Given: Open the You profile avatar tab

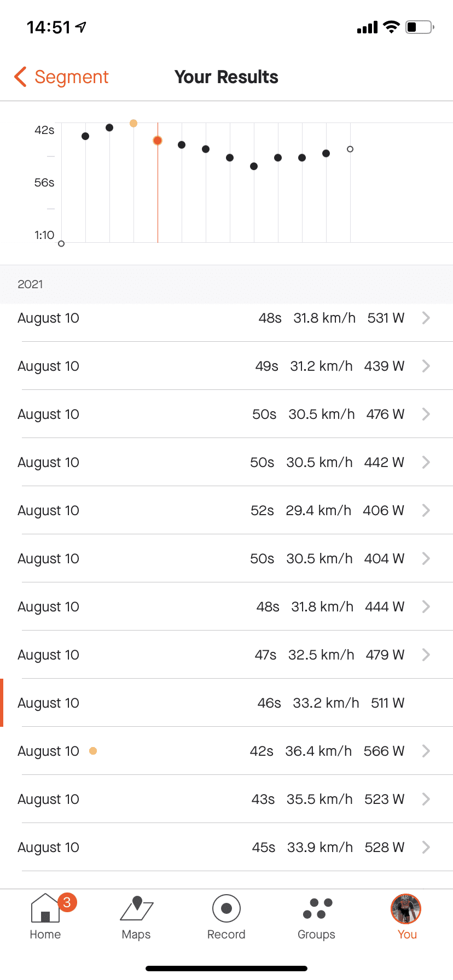Looking at the screenshot, I should click(x=406, y=908).
